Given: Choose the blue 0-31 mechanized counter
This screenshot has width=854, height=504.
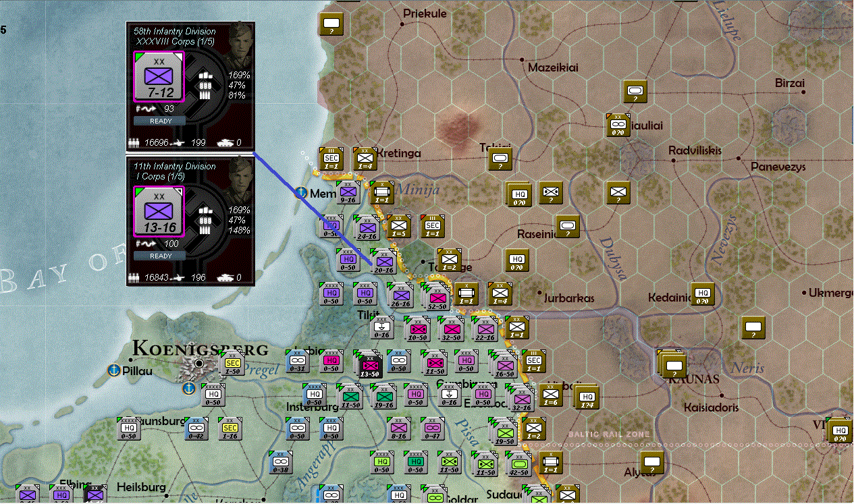Looking at the screenshot, I should tap(298, 361).
